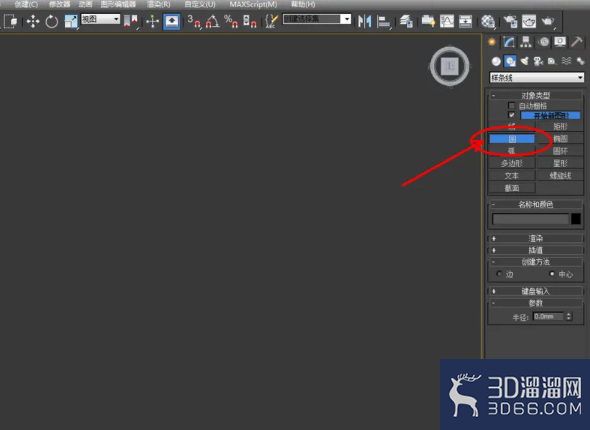Collapse the 创建方法 rollout
Viewport: 590px width, 430px height.
pos(536,261)
